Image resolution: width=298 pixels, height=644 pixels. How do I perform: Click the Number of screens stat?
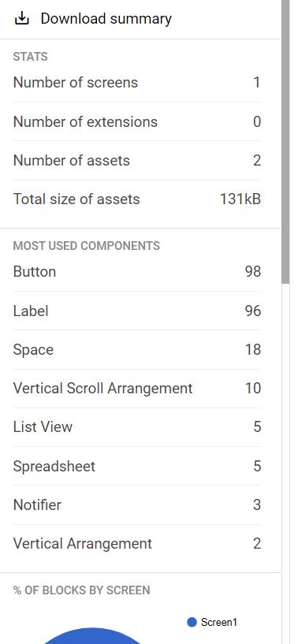[137, 83]
